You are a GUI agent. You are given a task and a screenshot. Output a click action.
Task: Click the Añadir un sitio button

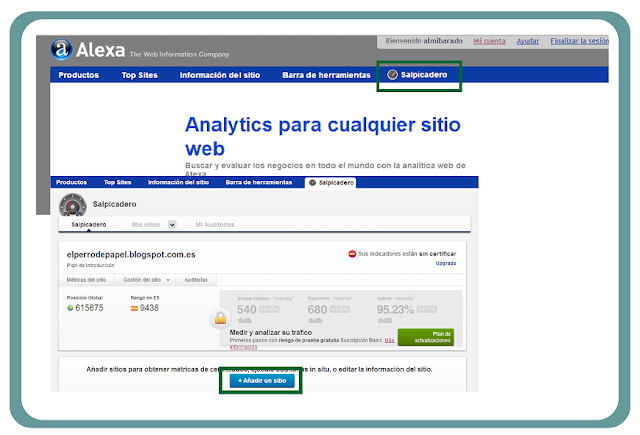pyautogui.click(x=262, y=381)
